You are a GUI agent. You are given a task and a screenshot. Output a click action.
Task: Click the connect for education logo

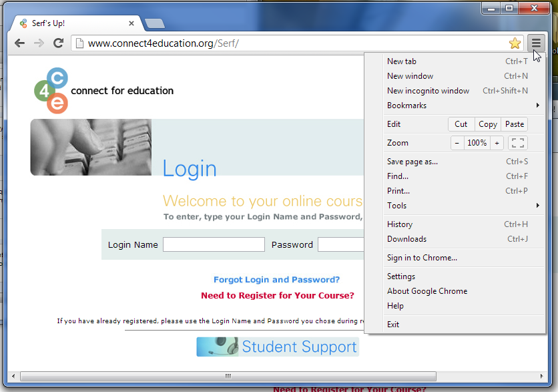(x=103, y=90)
